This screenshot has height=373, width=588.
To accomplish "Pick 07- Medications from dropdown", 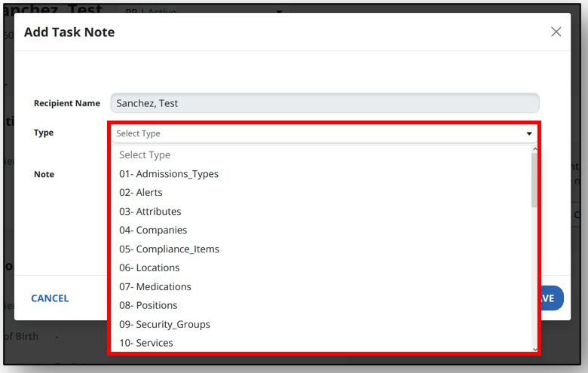I will tap(155, 287).
